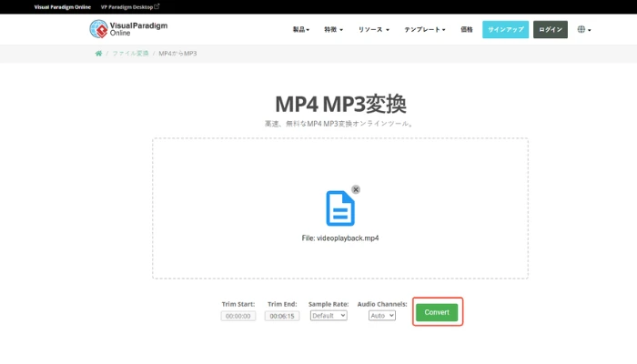Open the リソース menu
This screenshot has height=364, width=637.
(x=374, y=29)
